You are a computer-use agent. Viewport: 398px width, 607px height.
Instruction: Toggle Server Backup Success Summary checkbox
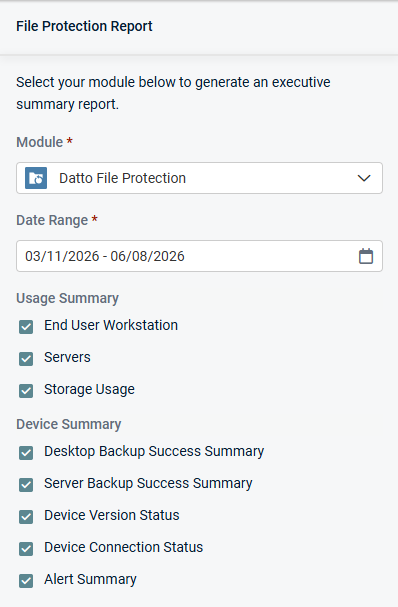tap(26, 485)
